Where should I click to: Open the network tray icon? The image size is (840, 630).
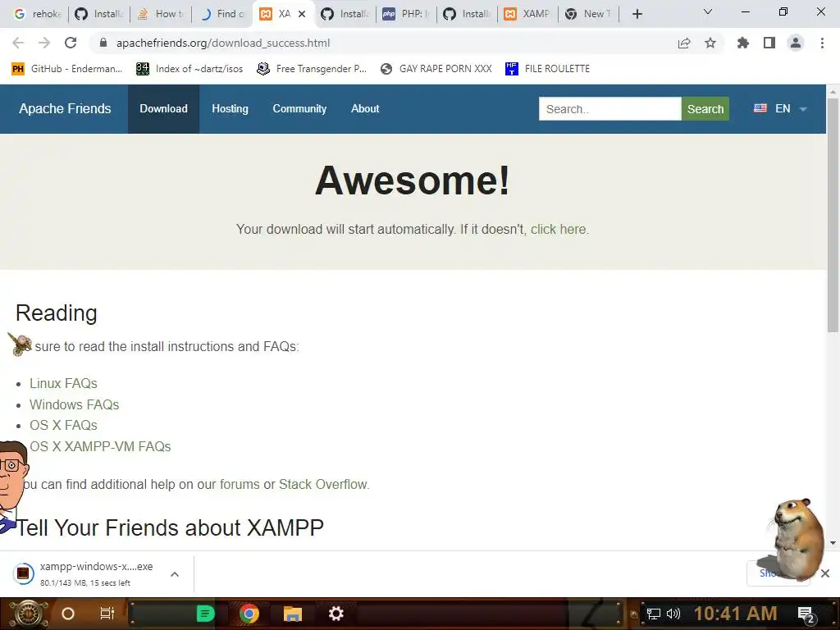pos(654,614)
